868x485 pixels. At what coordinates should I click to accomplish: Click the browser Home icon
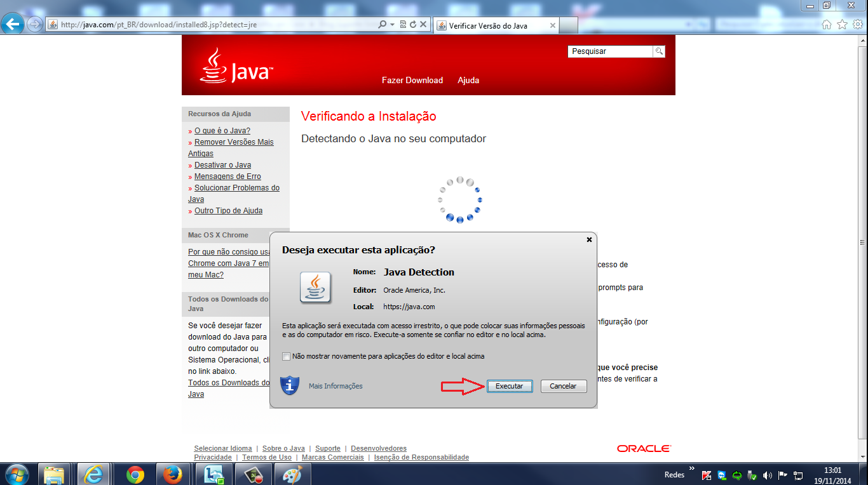[825, 23]
